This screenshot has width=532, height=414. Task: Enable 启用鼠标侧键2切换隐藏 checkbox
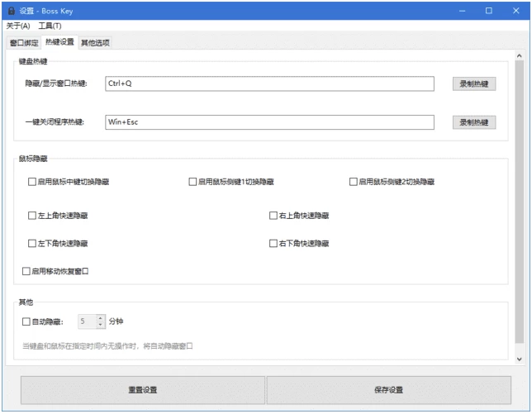354,182
